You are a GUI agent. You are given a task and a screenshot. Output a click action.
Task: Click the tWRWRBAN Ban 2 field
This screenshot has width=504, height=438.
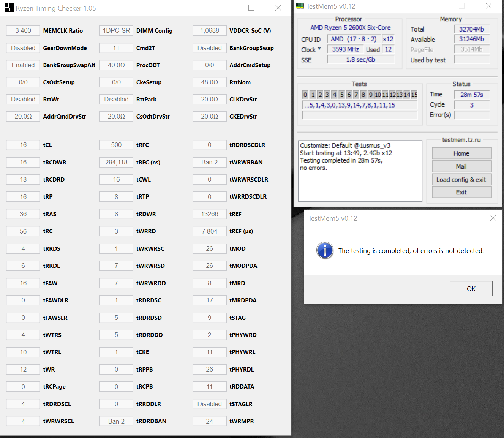click(210, 162)
